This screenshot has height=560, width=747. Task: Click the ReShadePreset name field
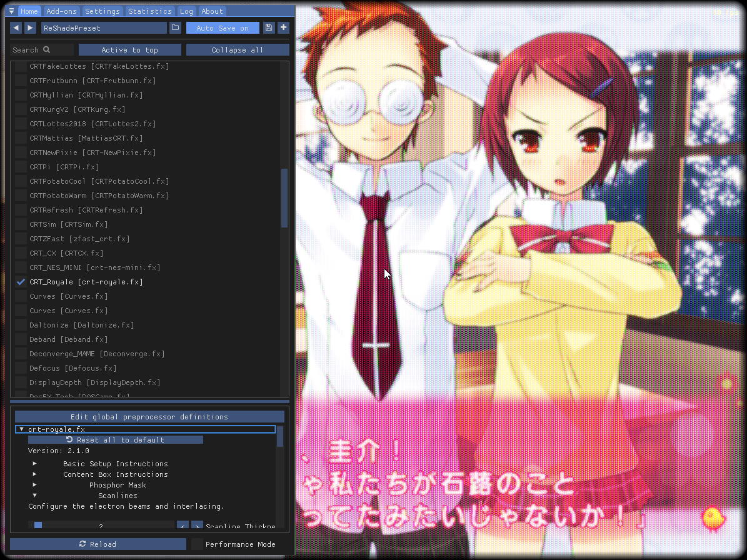pyautogui.click(x=104, y=27)
